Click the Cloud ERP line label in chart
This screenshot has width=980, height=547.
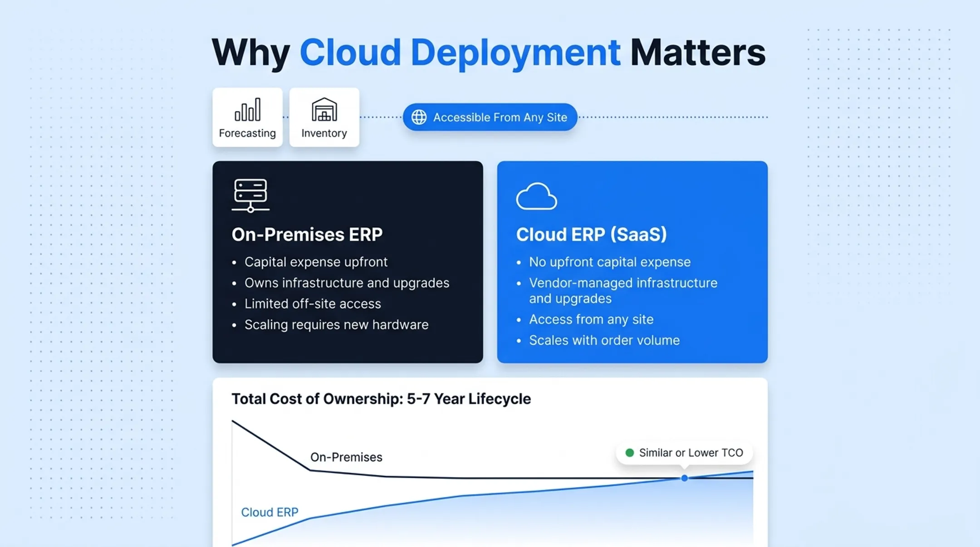[x=269, y=512]
